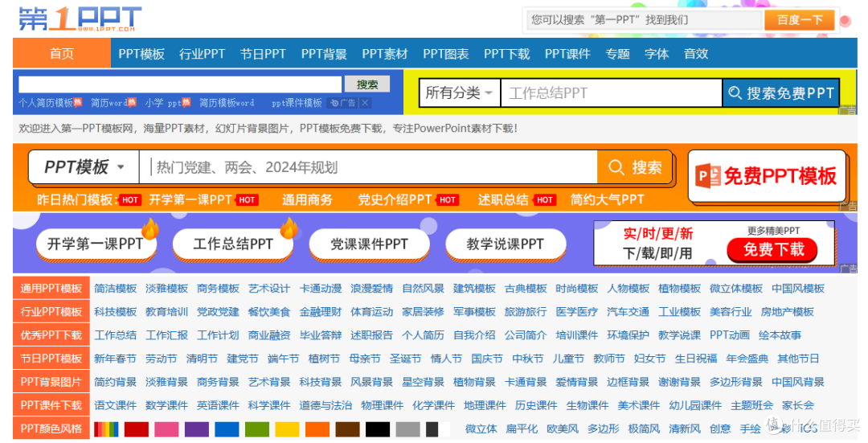Click the 个人简历模板 hot link
868x443 pixels.
point(46,103)
